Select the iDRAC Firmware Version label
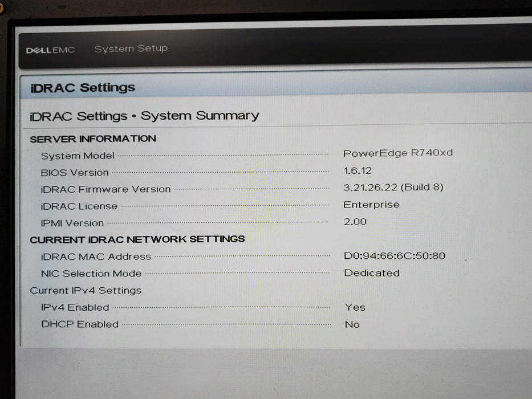 point(105,189)
